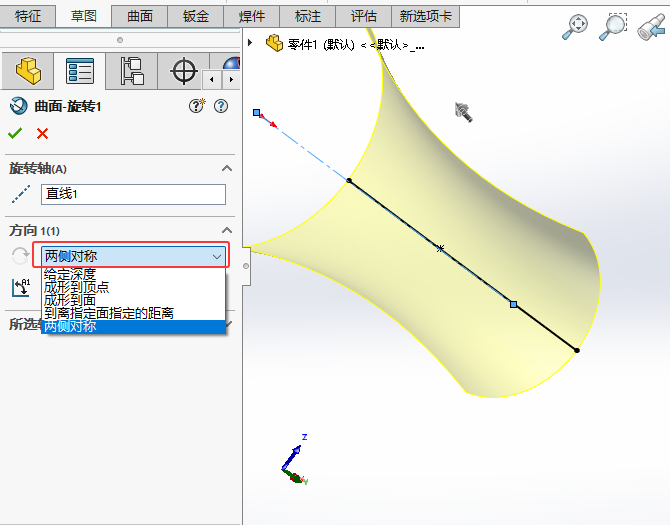Click the blue handle at axis start
Screen dimensions: 670x525
[256, 113]
